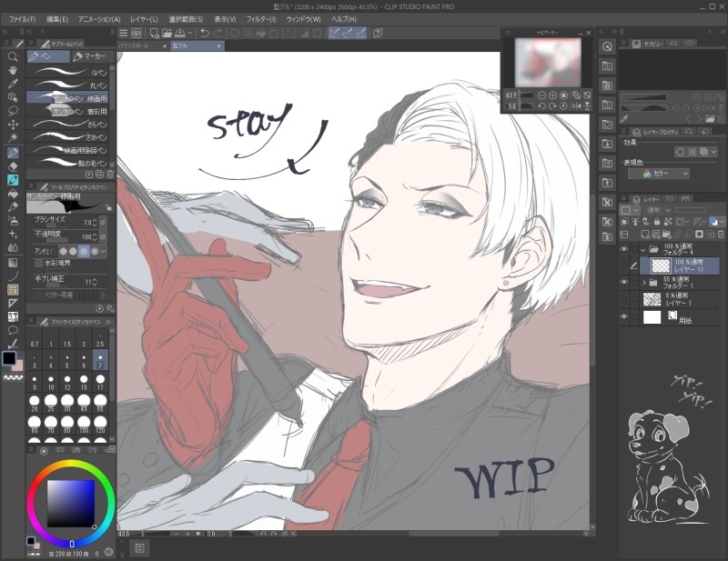Select the Gradient tool square icon

[x=13, y=263]
